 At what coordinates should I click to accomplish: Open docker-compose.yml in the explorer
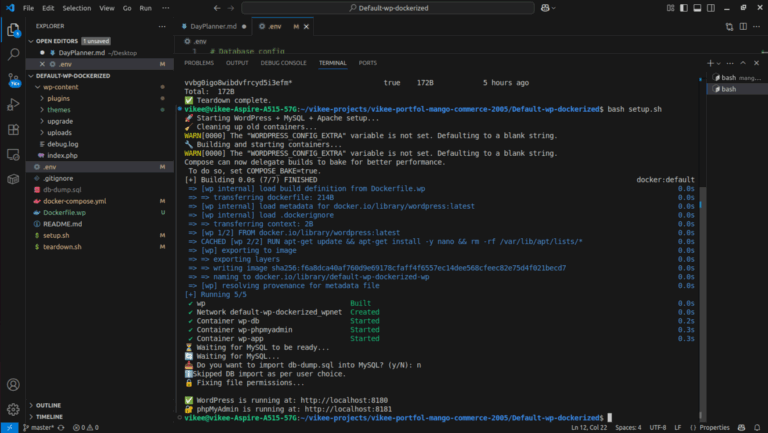coord(74,201)
